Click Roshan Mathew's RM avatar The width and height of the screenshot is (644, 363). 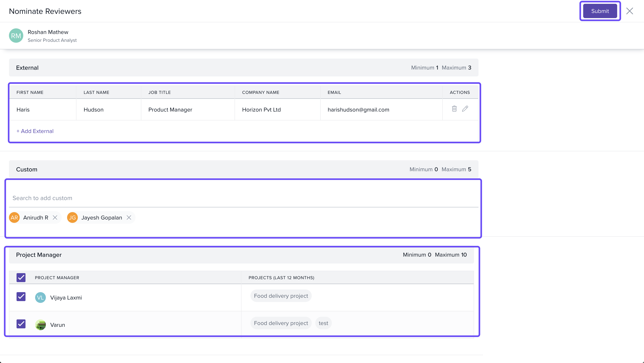(16, 36)
